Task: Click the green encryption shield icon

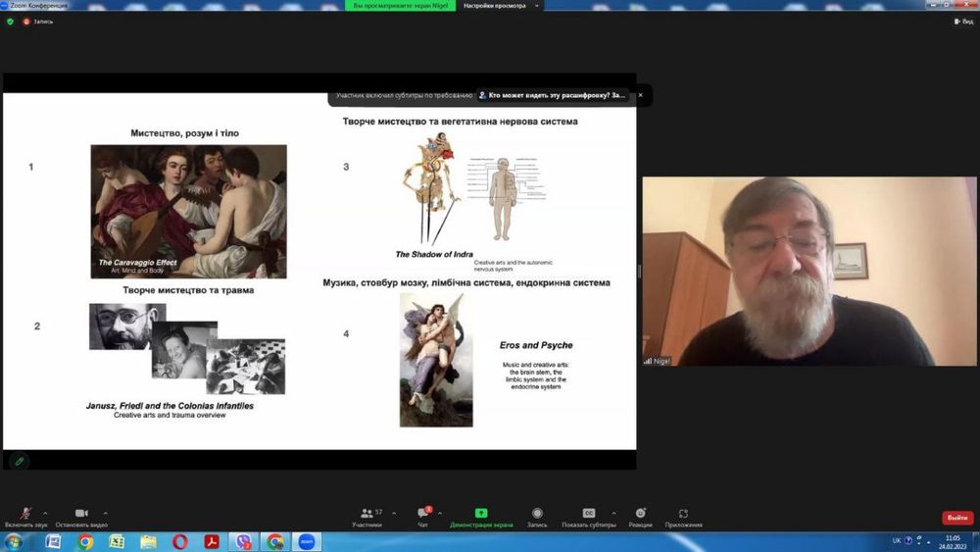Action: 10,21
